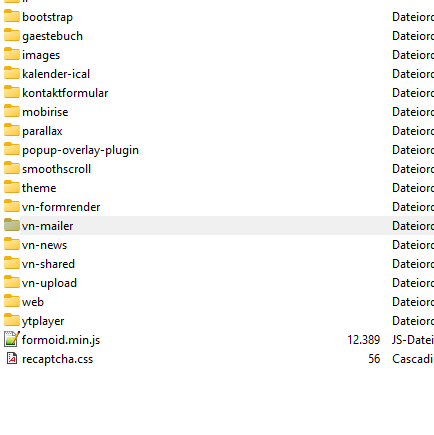The height and width of the screenshot is (435, 434).
Task: Click the web folder icon
Action: click(x=12, y=301)
